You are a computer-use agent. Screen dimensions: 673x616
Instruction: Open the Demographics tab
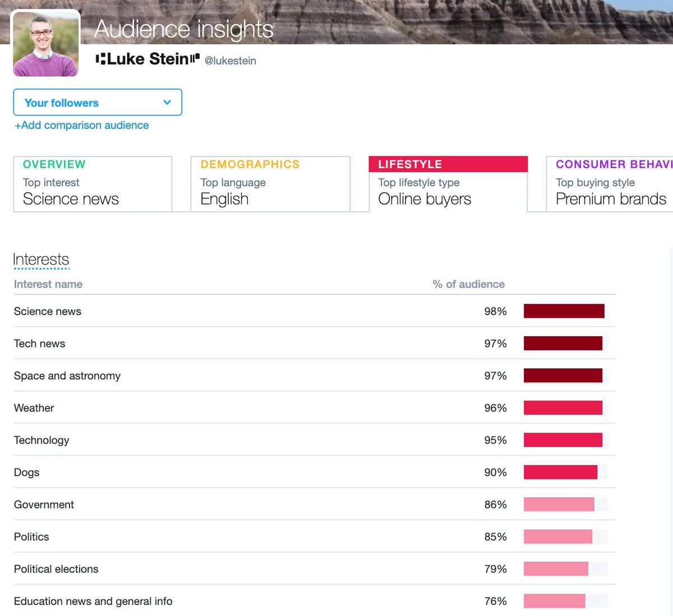coord(270,184)
